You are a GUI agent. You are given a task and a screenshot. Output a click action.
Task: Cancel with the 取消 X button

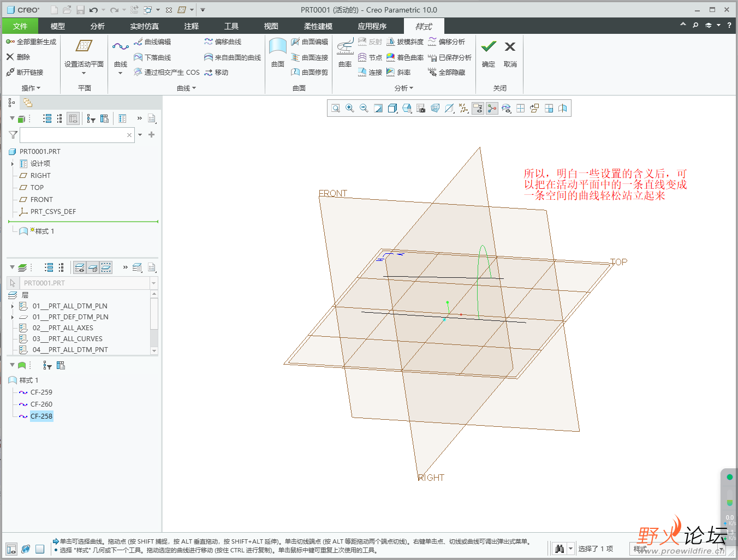pos(510,53)
